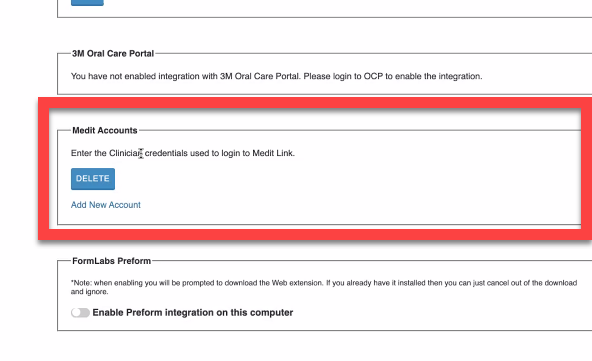This screenshot has width=592, height=361.
Task: Click the text 'Enter the Clinician credentials used to login to Medit Link.'
Action: (183, 153)
